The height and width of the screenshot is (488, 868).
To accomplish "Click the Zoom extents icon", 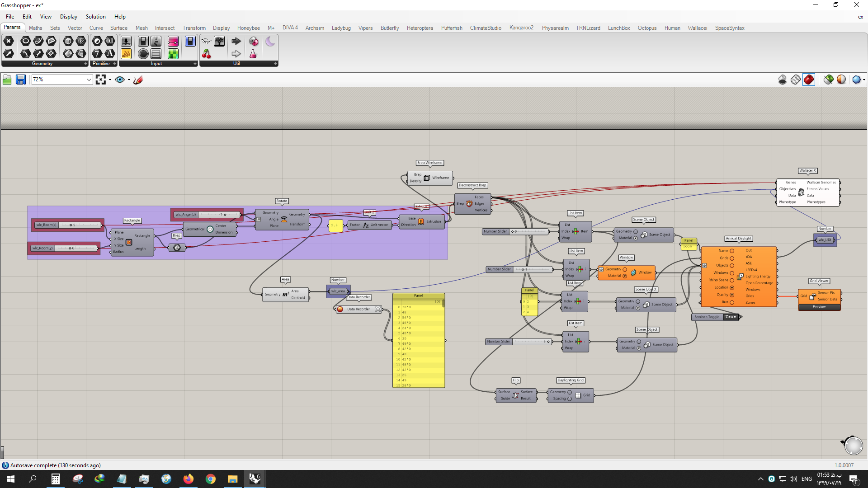I will tap(101, 80).
